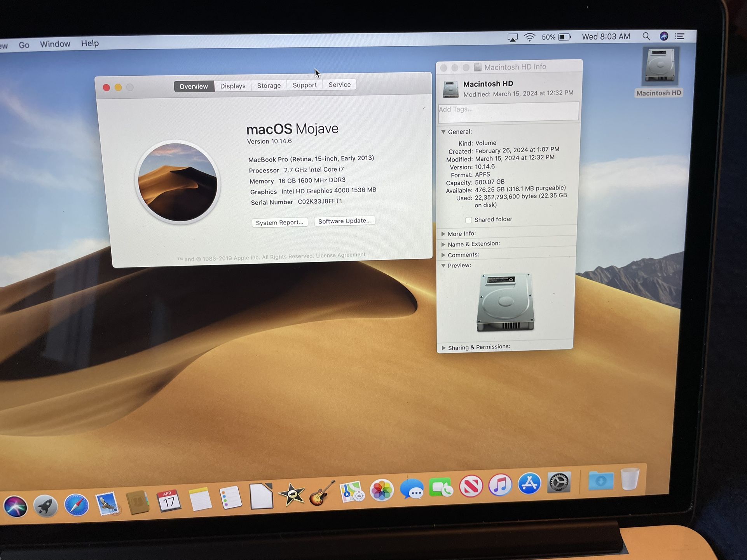This screenshot has width=747, height=560.
Task: Click battery 50% status icon
Action: [x=557, y=37]
